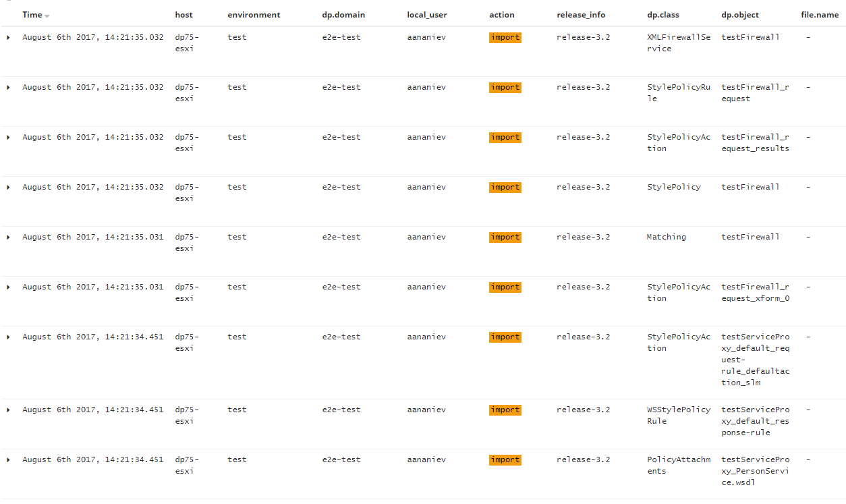Expand the StylePolicyRule testFirewall_request row
The height and width of the screenshot is (504, 846).
(8, 88)
